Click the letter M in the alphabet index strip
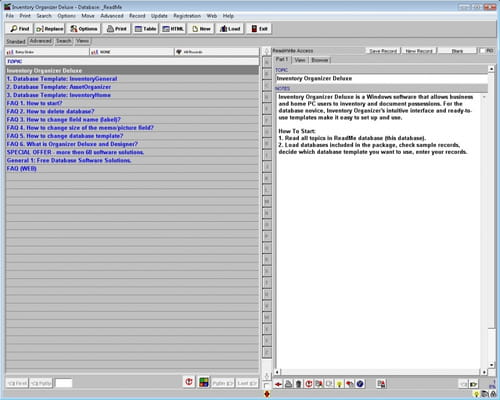Viewport: 500px width, 400px height. click(x=267, y=202)
